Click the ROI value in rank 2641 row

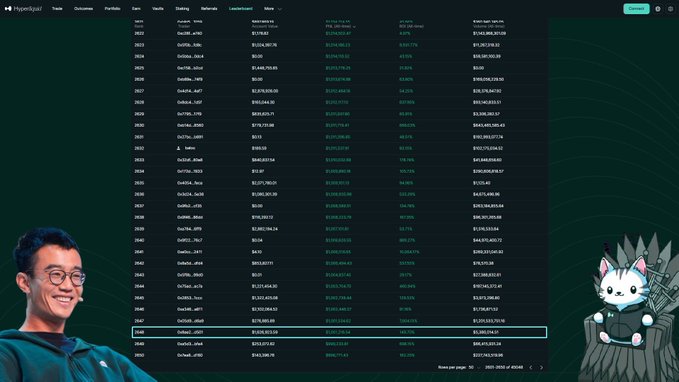[409, 252]
